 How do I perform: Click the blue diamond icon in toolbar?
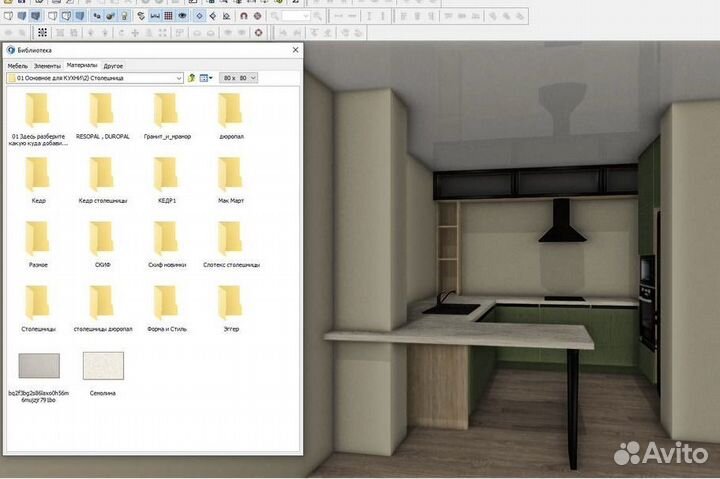(x=198, y=17)
